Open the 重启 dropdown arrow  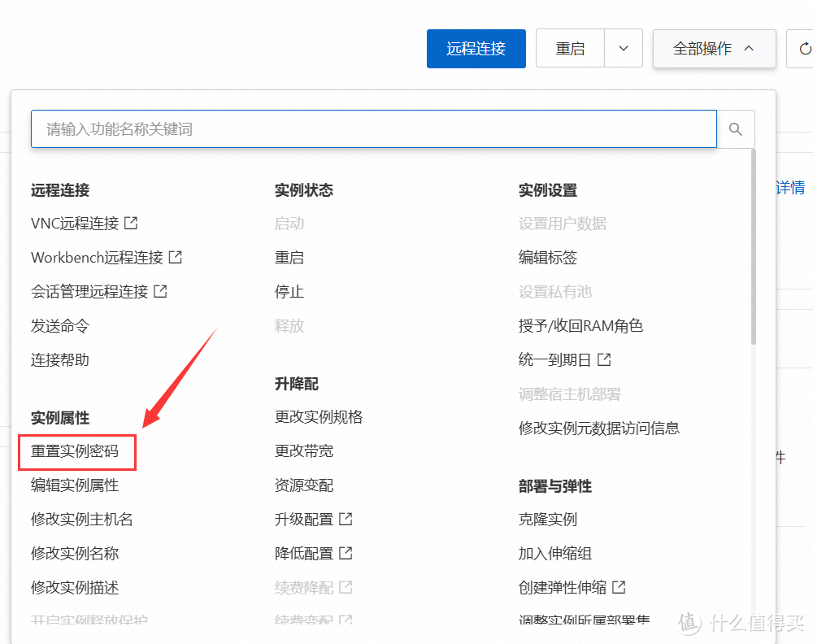click(x=623, y=49)
